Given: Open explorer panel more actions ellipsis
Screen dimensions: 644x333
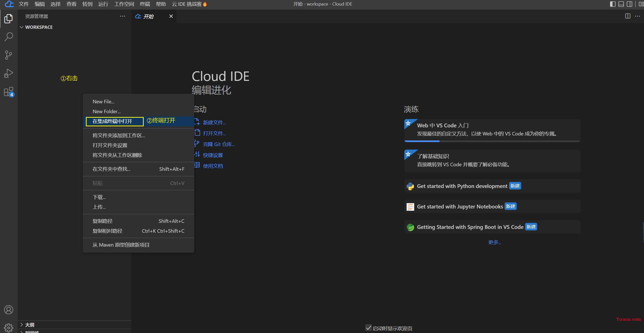Looking at the screenshot, I should click(x=122, y=16).
